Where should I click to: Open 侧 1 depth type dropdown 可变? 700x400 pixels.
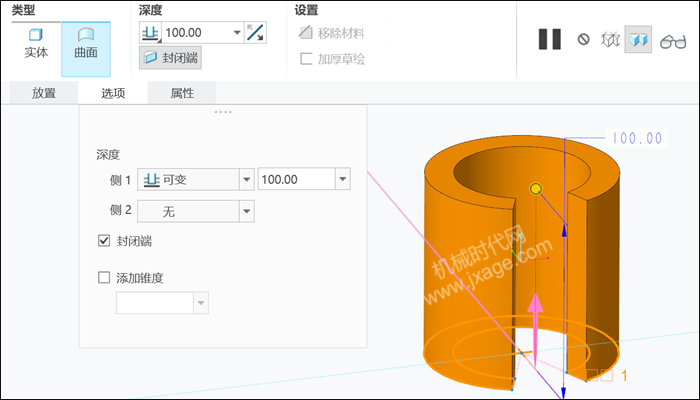click(196, 179)
